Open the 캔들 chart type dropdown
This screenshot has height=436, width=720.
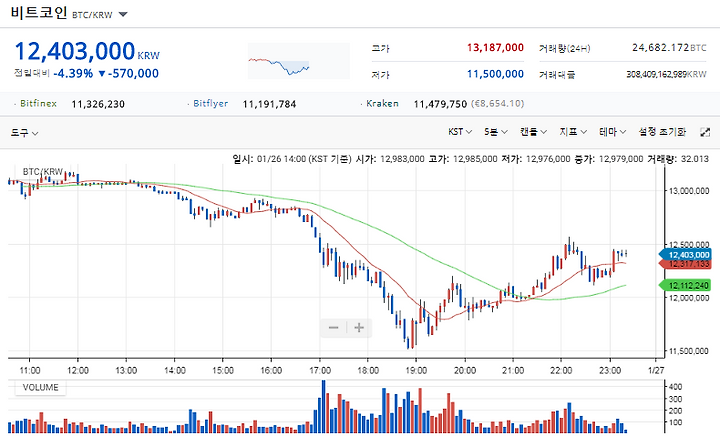point(533,132)
